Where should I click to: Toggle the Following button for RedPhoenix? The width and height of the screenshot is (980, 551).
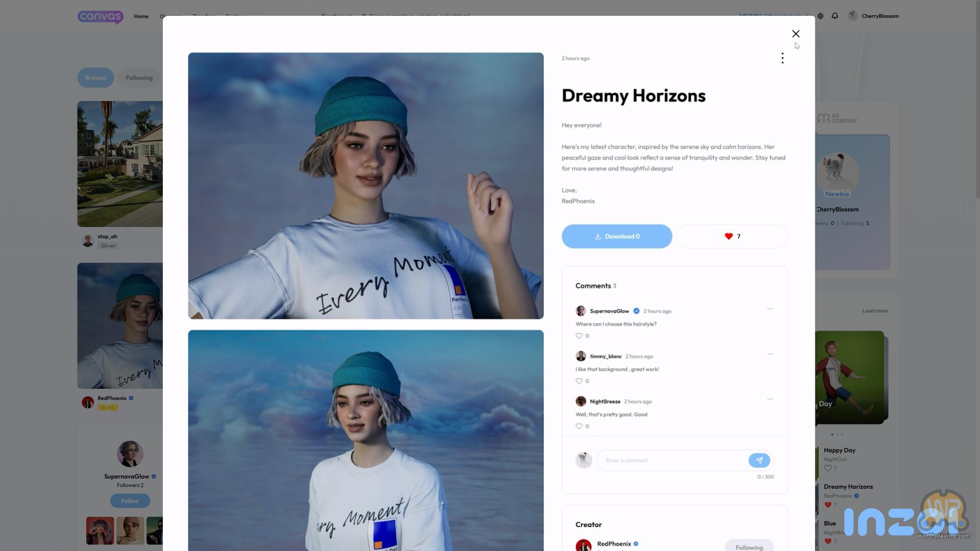pos(749,546)
